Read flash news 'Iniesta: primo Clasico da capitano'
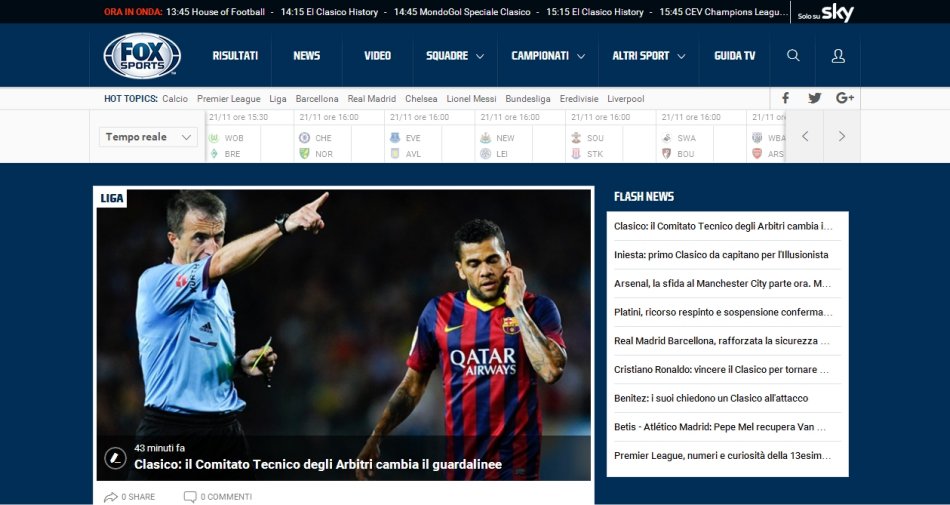950x505 pixels. (x=721, y=255)
